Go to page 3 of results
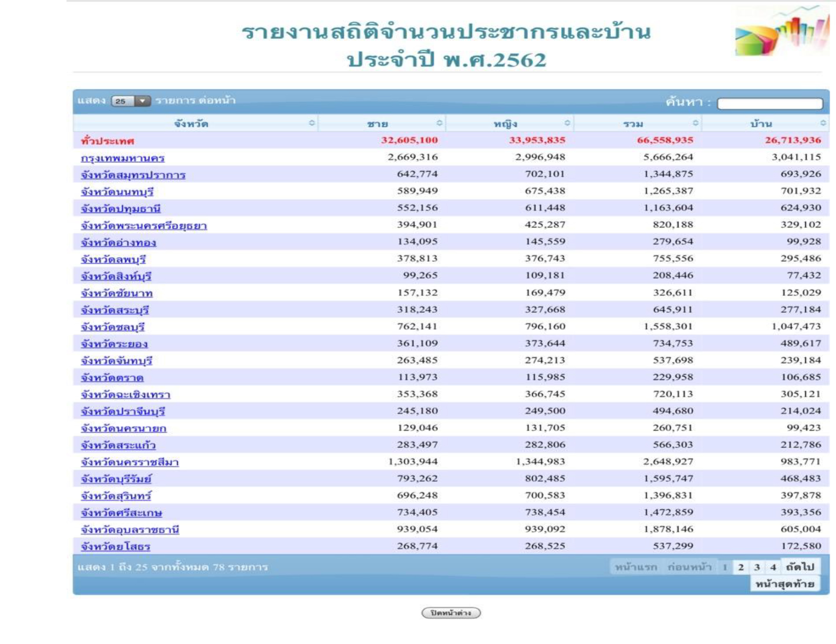Screen dimensions: 836x644 pyautogui.click(x=757, y=567)
